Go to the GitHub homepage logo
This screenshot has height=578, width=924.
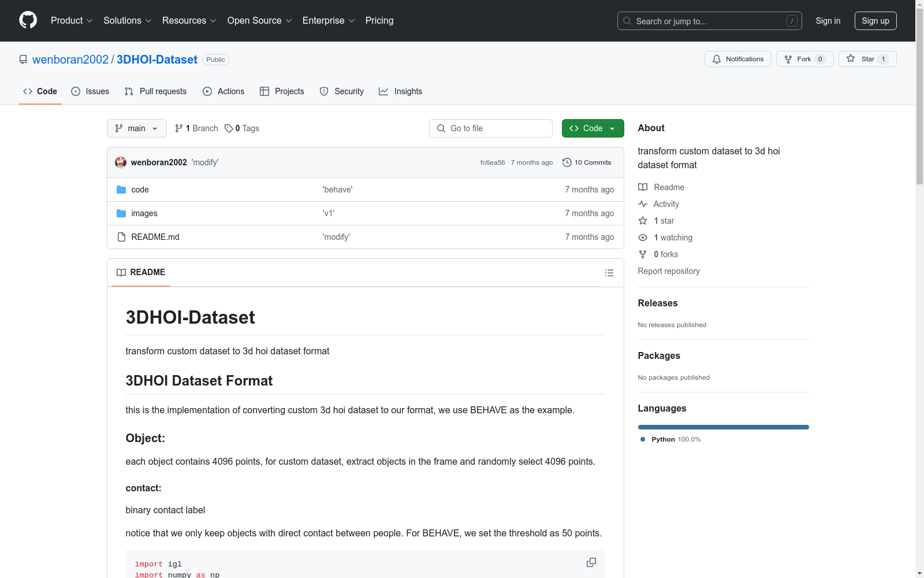(x=28, y=20)
